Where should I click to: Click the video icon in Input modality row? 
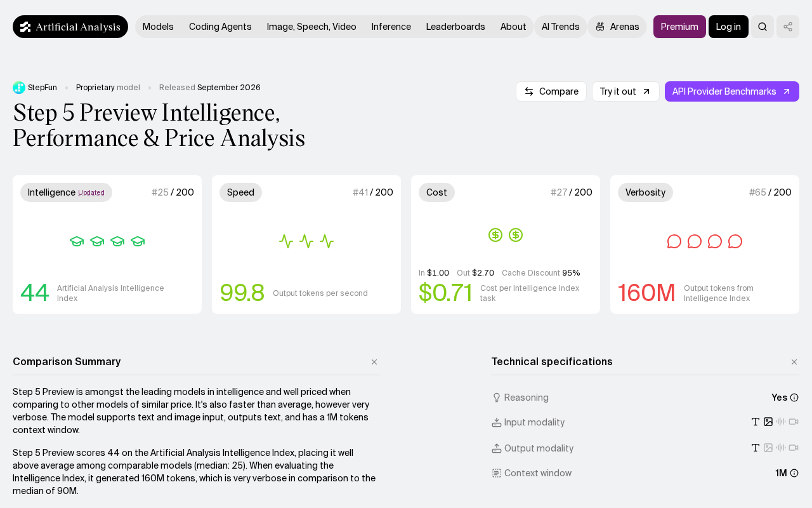(794, 422)
